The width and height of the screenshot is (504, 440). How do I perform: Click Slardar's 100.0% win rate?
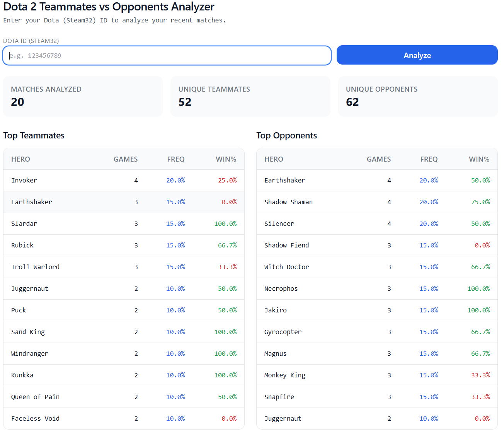(225, 224)
